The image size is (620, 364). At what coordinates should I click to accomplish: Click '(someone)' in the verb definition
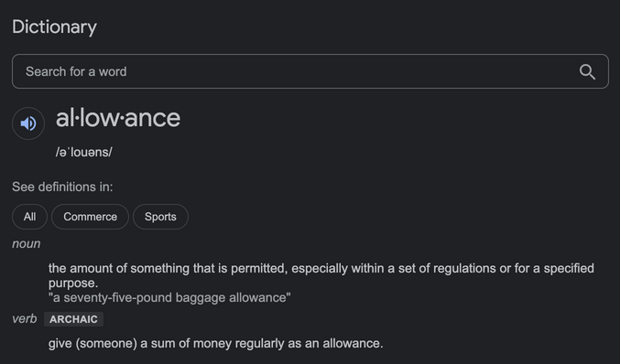tap(106, 344)
